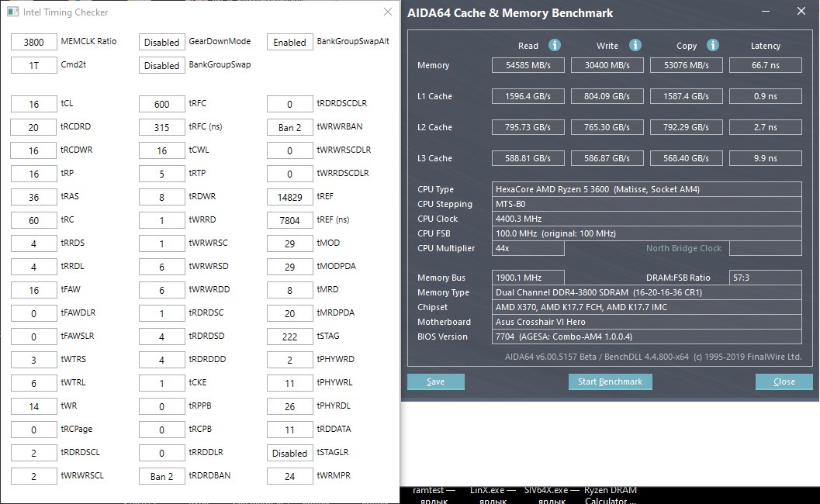Click Save button in AIDA64

436,381
